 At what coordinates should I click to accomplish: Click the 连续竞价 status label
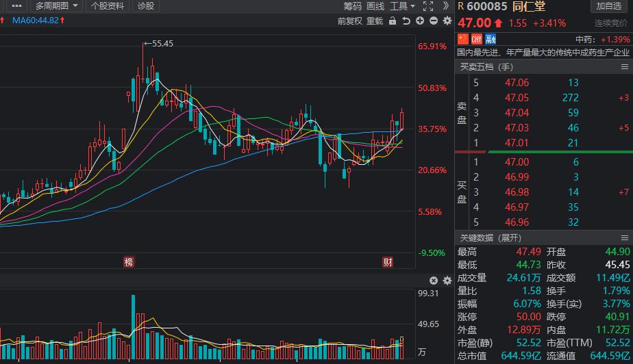pyautogui.click(x=611, y=23)
